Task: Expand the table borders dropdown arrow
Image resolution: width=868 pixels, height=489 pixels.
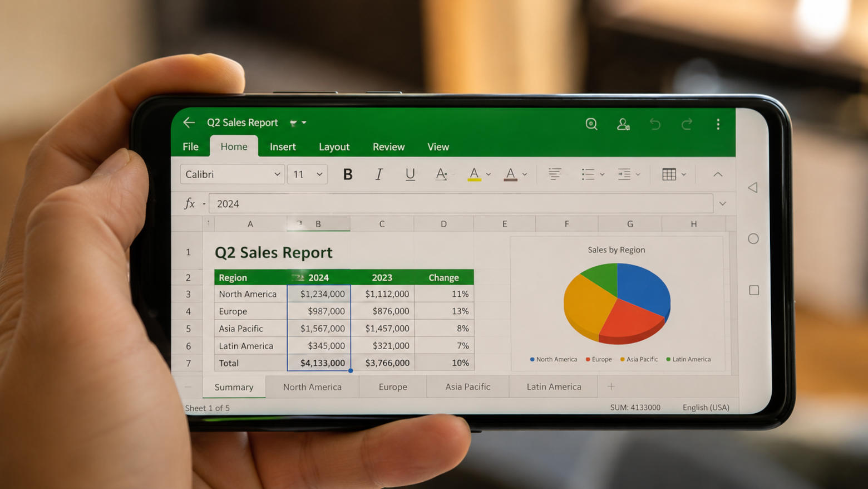Action: pyautogui.click(x=684, y=174)
